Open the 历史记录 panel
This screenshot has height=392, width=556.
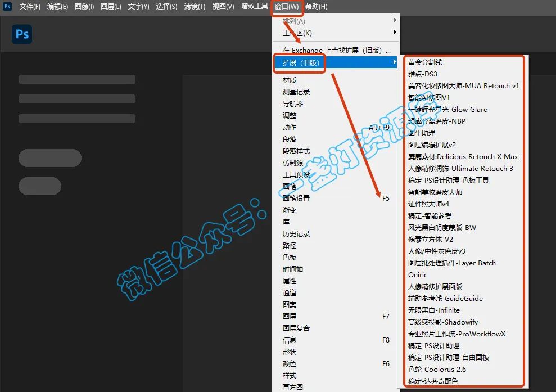point(336,234)
